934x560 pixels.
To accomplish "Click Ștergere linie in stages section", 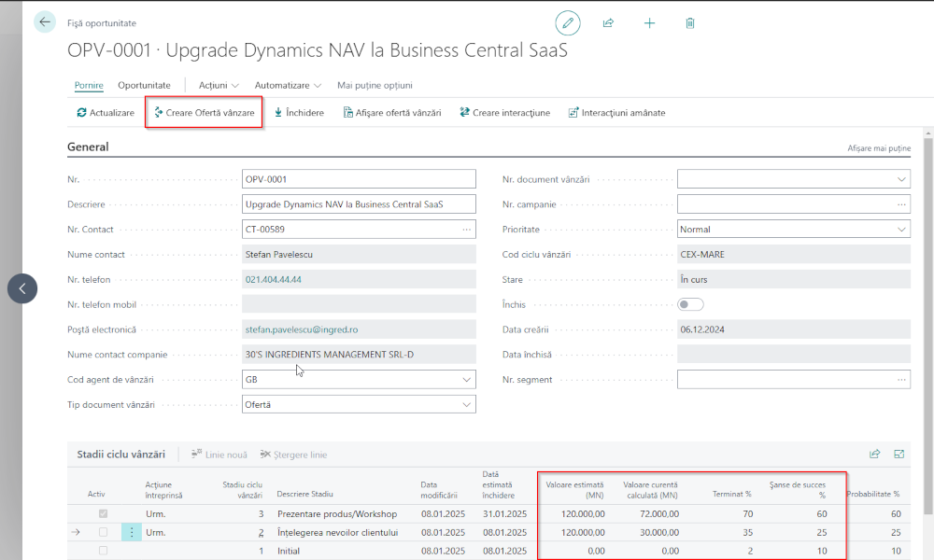I will coord(293,455).
